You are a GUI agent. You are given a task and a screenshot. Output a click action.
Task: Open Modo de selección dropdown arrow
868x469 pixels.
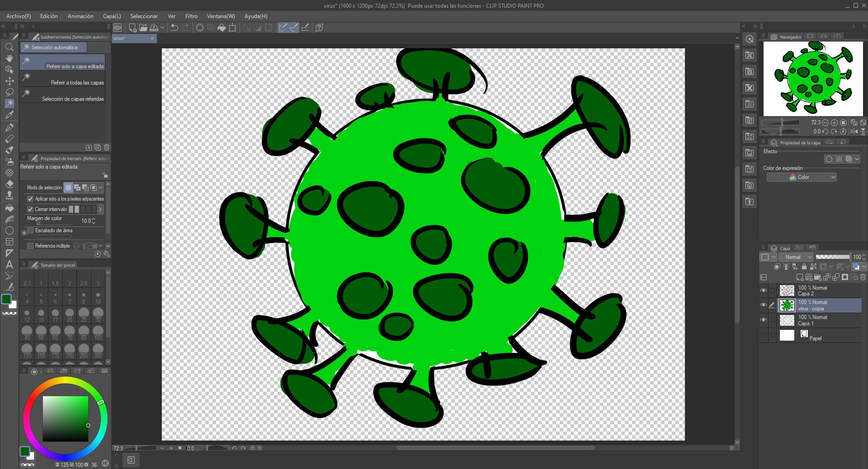pos(101,187)
